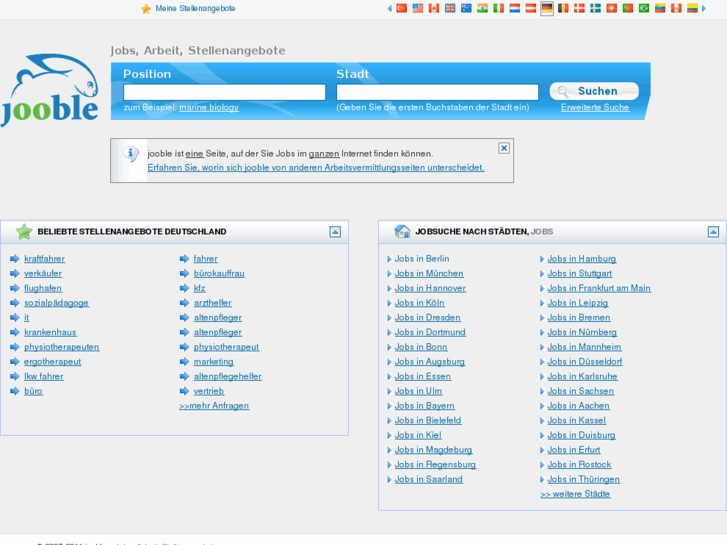
Task: Click the Position input field
Action: [x=224, y=92]
